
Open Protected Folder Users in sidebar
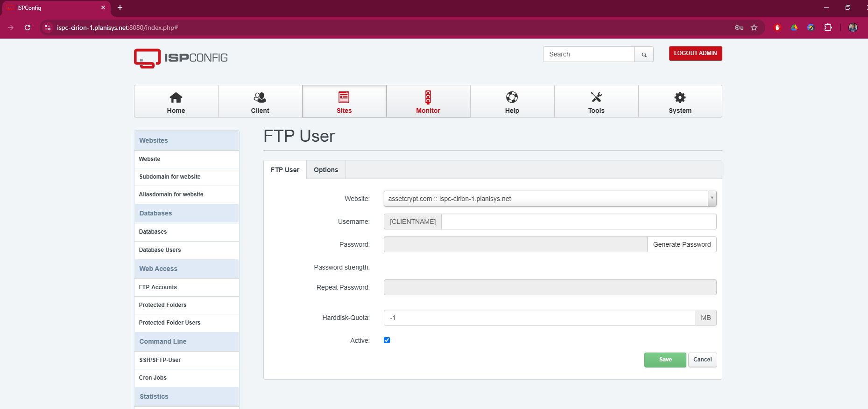coord(187,323)
